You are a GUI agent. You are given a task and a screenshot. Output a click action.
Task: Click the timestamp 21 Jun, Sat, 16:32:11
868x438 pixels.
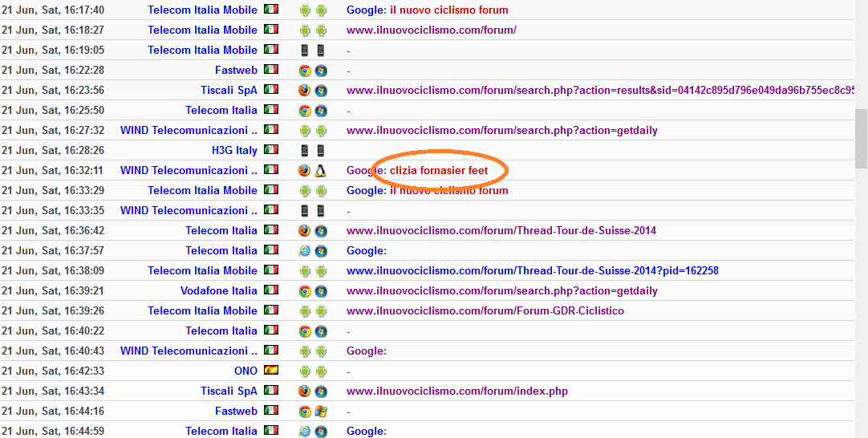click(53, 171)
